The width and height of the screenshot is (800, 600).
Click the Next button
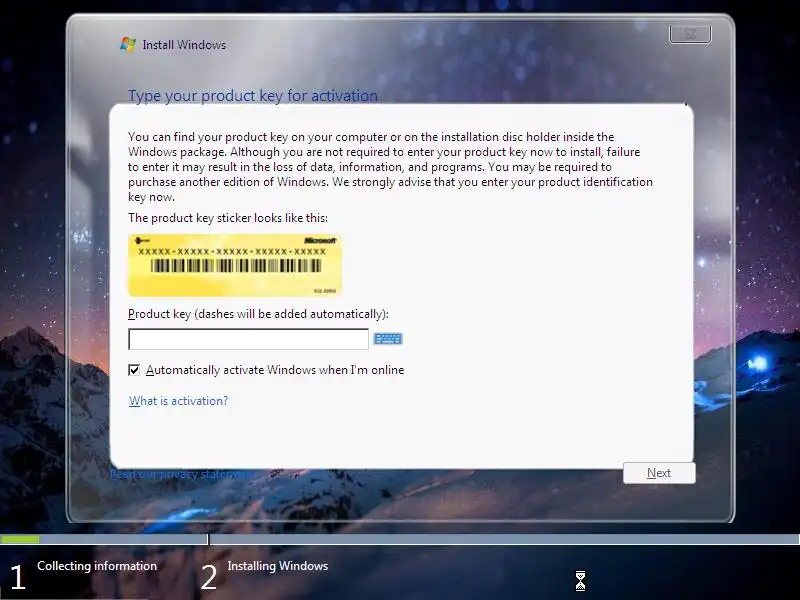point(659,473)
